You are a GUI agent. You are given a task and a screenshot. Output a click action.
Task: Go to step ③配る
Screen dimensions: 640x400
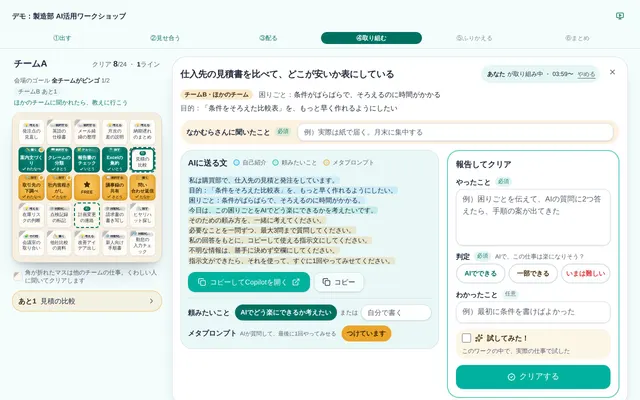[x=268, y=38]
